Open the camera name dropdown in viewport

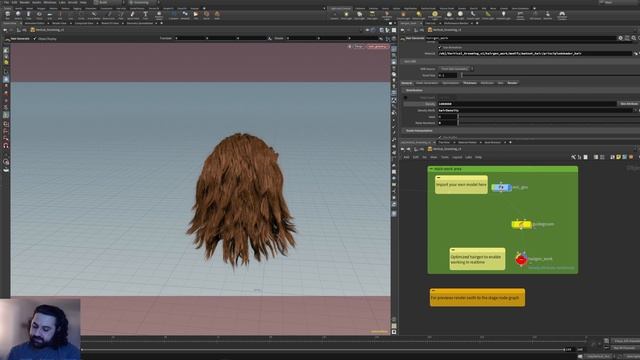pyautogui.click(x=377, y=47)
